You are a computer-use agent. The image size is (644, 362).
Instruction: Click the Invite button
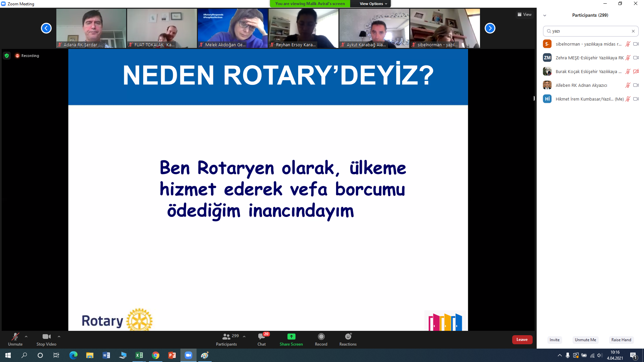pos(554,340)
